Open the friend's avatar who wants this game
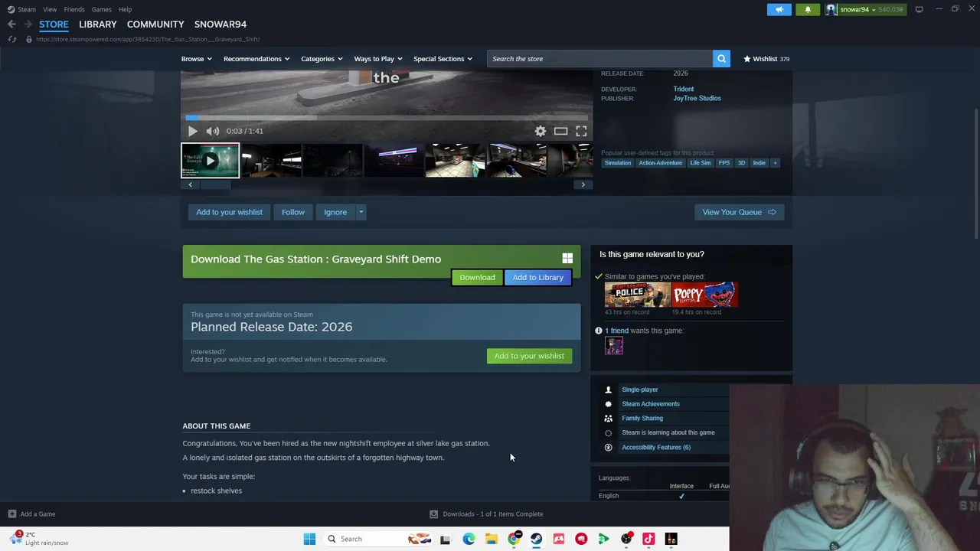Viewport: 980px width, 551px height. [614, 346]
